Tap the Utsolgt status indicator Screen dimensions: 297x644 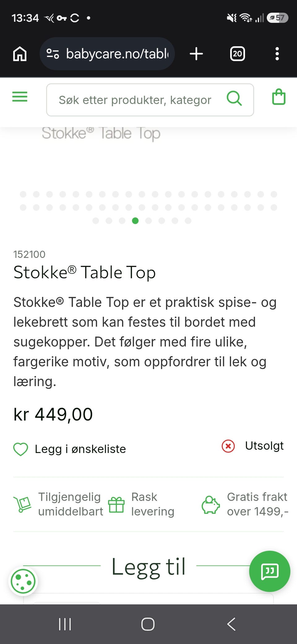pos(252,446)
